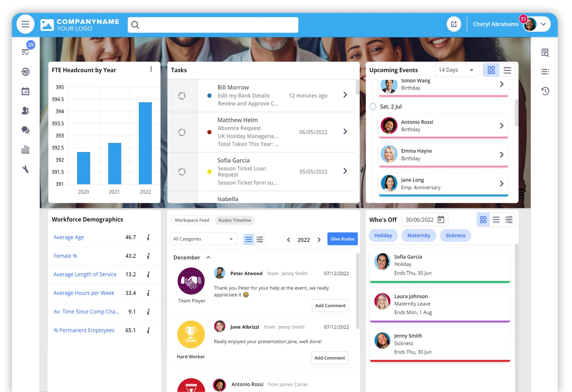Click the Give Kudos button
This screenshot has height=392, width=572.
[342, 238]
